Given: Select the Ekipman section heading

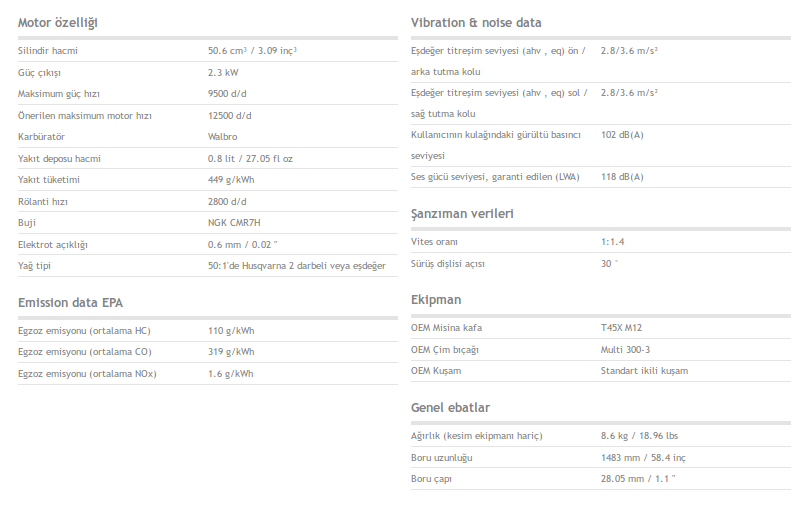Looking at the screenshot, I should (x=436, y=300).
